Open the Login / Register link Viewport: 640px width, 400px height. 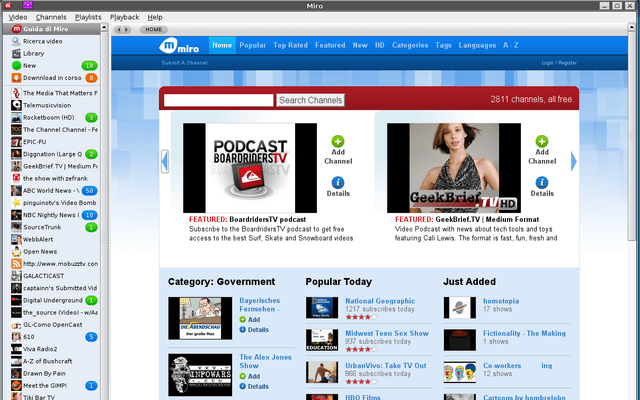(x=559, y=63)
